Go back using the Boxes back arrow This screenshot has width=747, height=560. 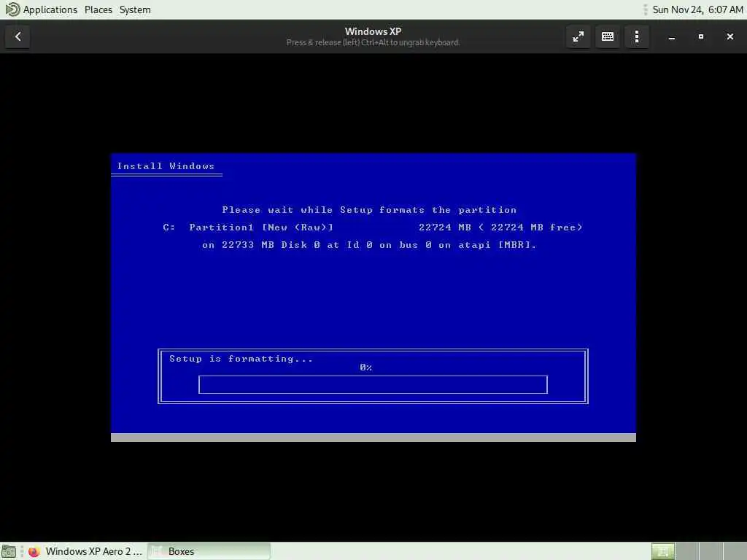[x=18, y=36]
